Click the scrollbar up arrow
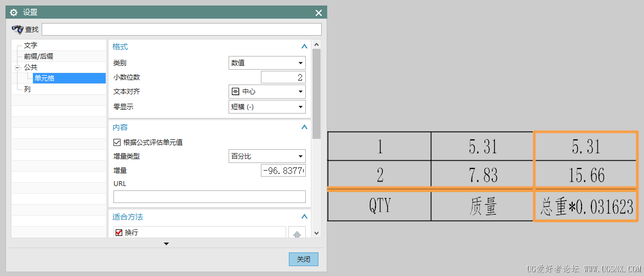This screenshot has width=644, height=276. [317, 44]
